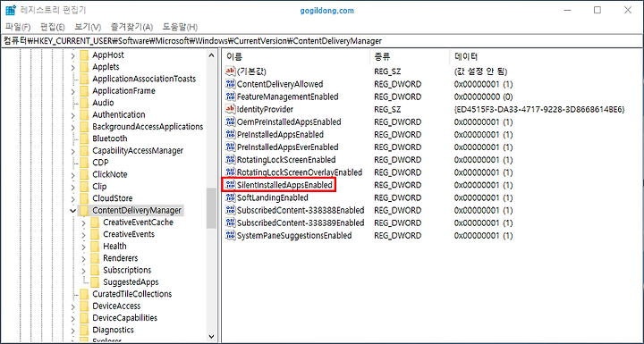Screen dimensions: 644x344
Task: Click the CDP folder icon
Action: tap(84, 162)
